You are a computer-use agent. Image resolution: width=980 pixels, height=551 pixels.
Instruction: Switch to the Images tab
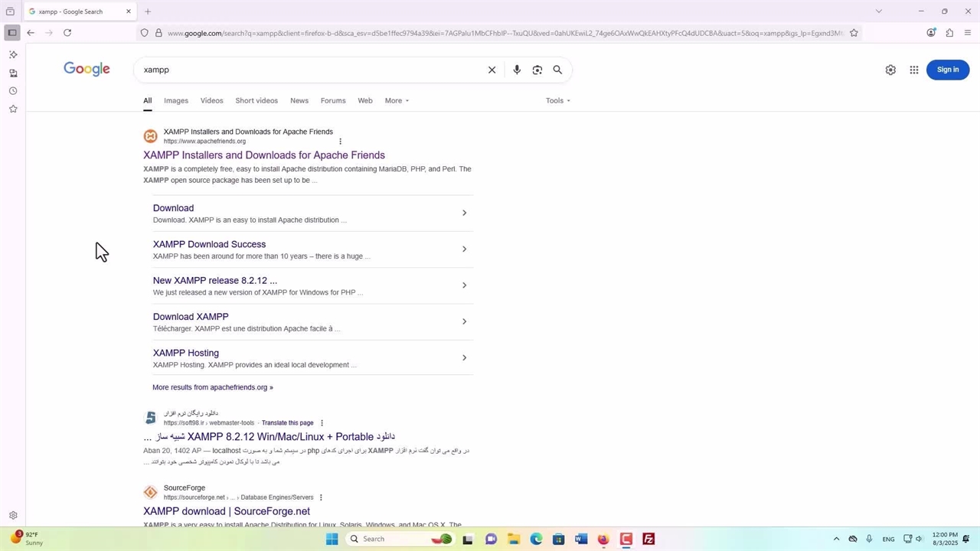(x=175, y=101)
